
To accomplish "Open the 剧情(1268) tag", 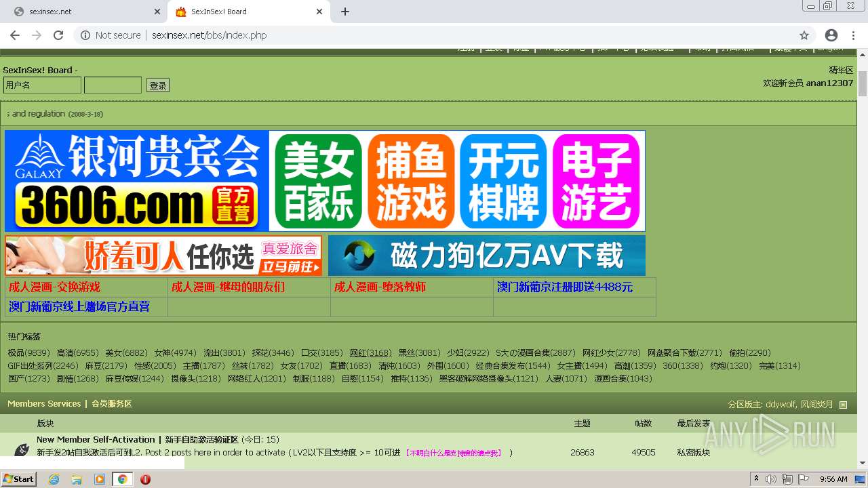I will tap(77, 378).
